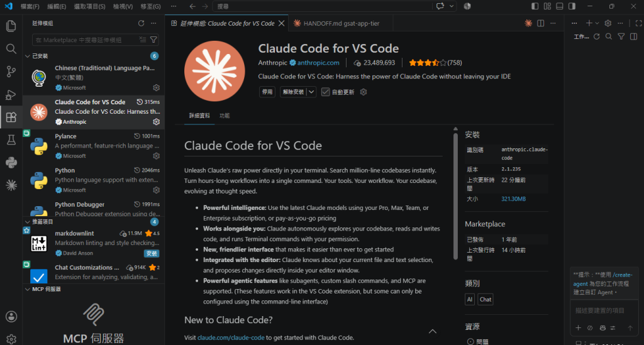Click the Uninstall button
The image size is (644, 345).
pyautogui.click(x=293, y=92)
